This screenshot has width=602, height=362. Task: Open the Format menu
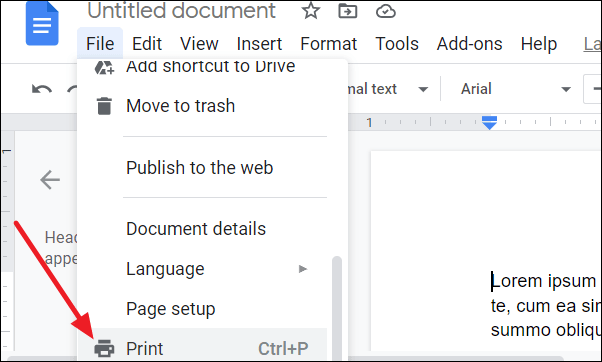pyautogui.click(x=329, y=43)
